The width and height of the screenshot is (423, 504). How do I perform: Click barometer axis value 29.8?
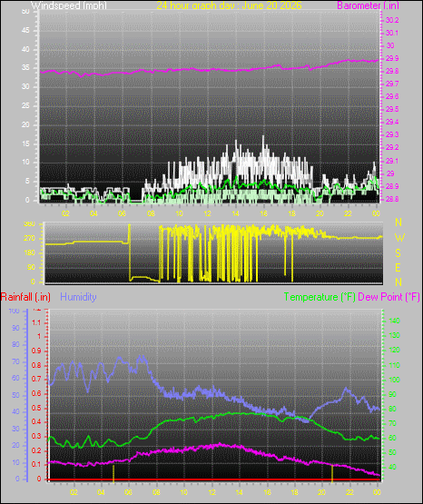392,72
